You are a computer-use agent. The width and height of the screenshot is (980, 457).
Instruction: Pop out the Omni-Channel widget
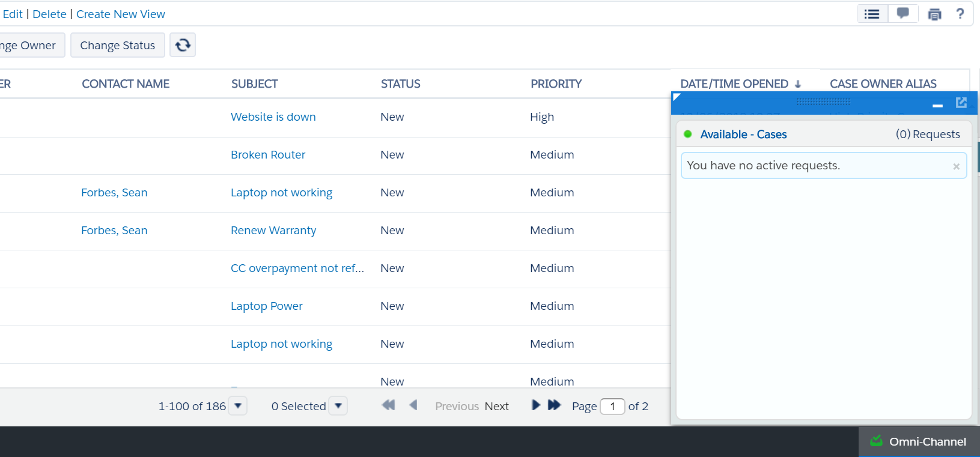tap(961, 103)
